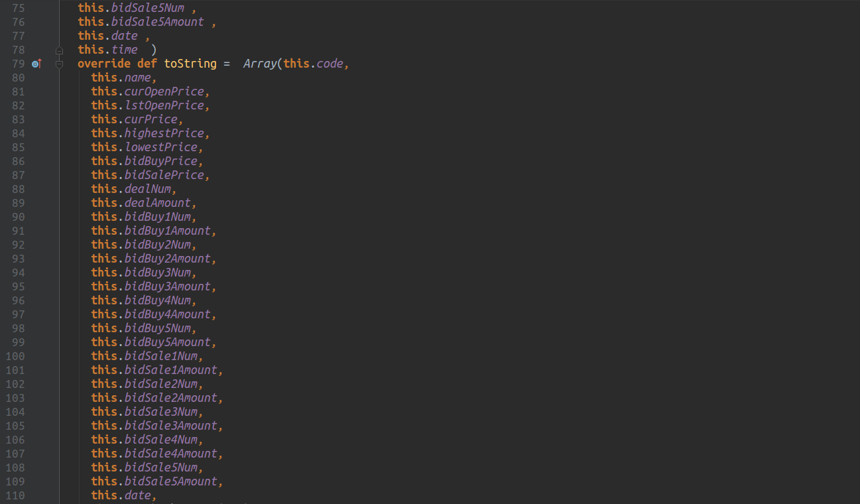
Task: Click the curOpenPrice field reference
Action: pos(164,92)
